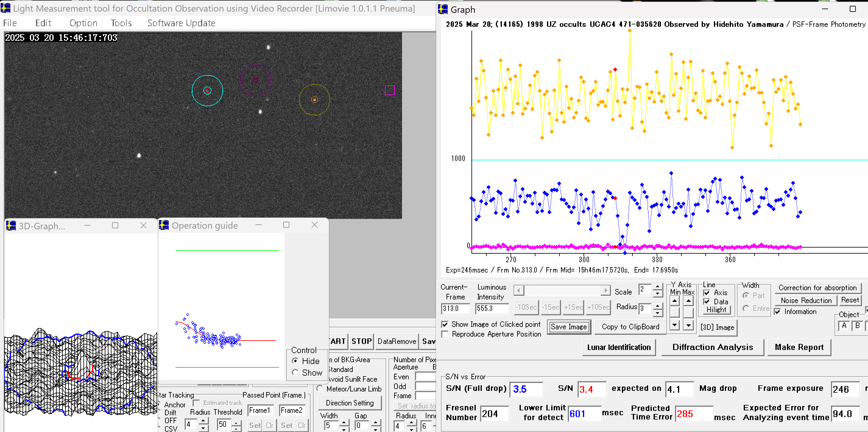Open the Software Update menu
This screenshot has width=868, height=432.
(x=181, y=23)
